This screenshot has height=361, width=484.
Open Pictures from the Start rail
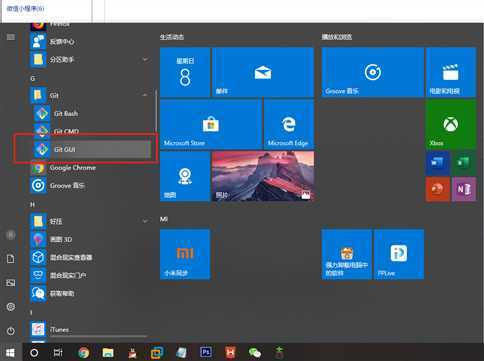point(11,283)
